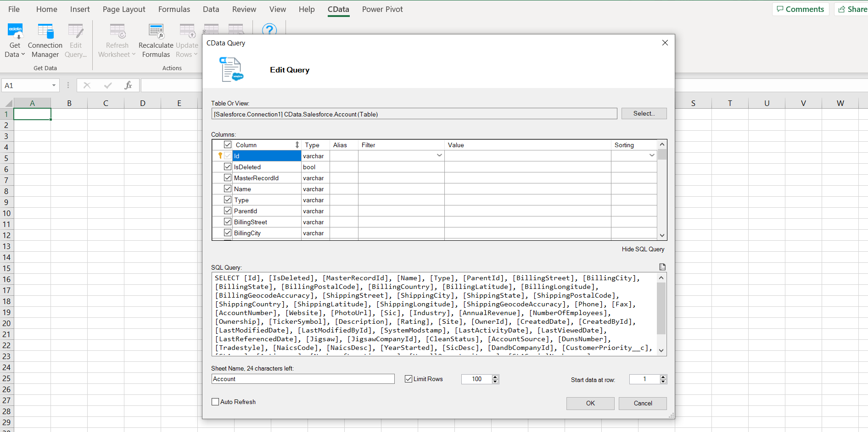This screenshot has height=432, width=868.
Task: Open the Name Box dropdown arrow
Action: click(54, 85)
